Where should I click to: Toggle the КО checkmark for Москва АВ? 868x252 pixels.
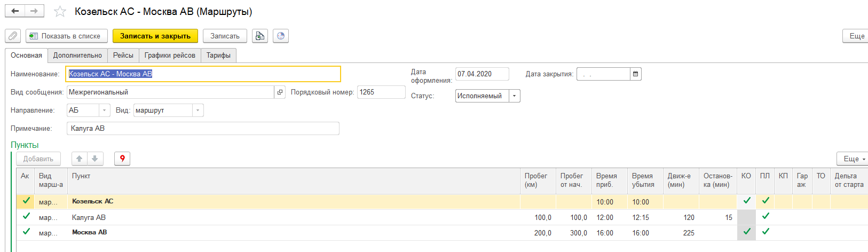tap(747, 232)
